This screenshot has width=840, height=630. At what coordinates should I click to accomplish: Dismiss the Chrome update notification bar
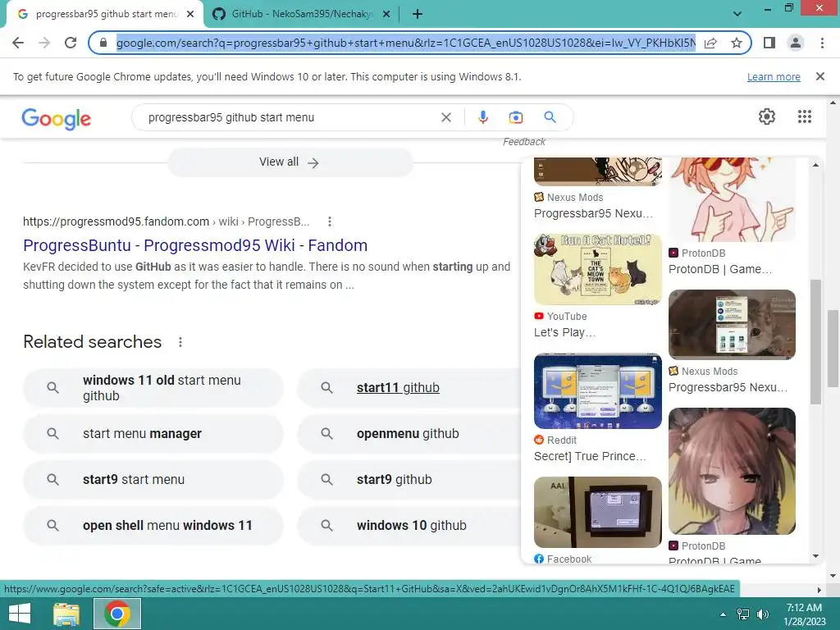tap(820, 76)
